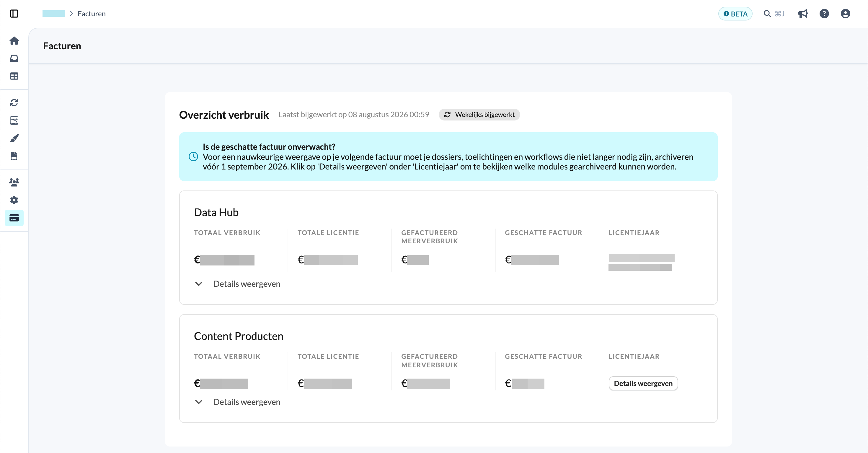Click the 'Overzicht verbruik' heading

[x=224, y=115]
